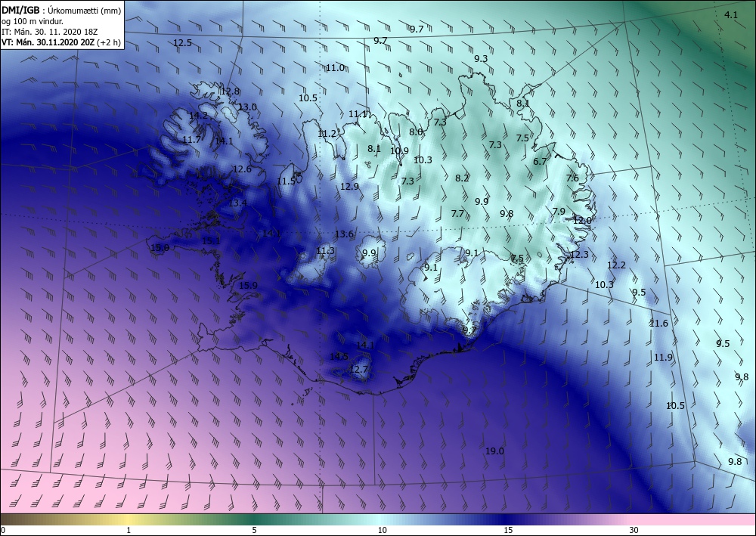Click the map value '11.2'
The height and width of the screenshot is (536, 756).
(327, 134)
